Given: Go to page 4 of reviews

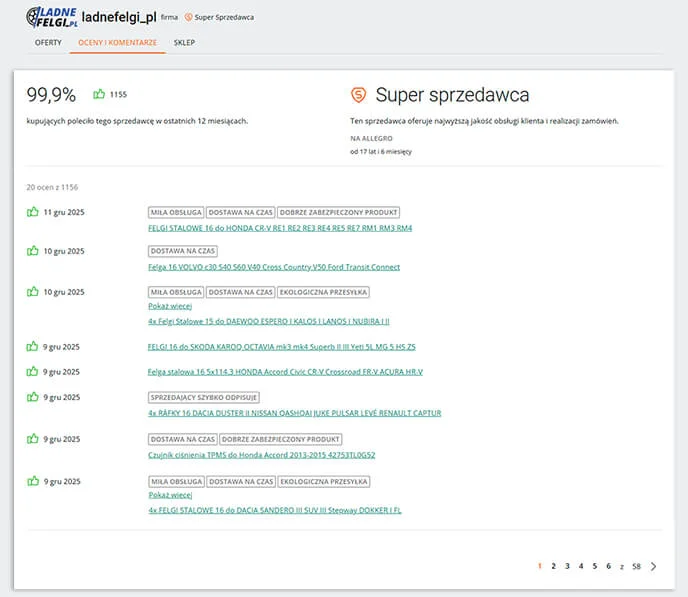Looking at the screenshot, I should (x=581, y=566).
